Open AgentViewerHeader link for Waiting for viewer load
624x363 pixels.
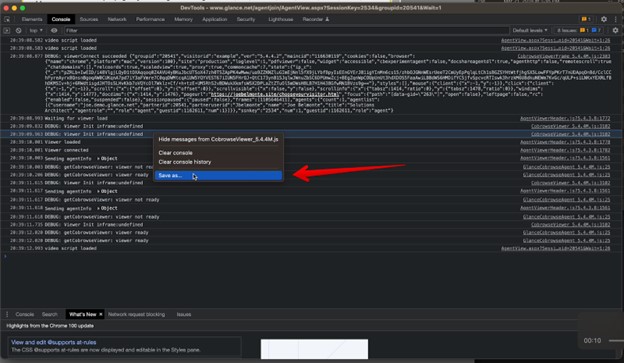click(x=565, y=118)
